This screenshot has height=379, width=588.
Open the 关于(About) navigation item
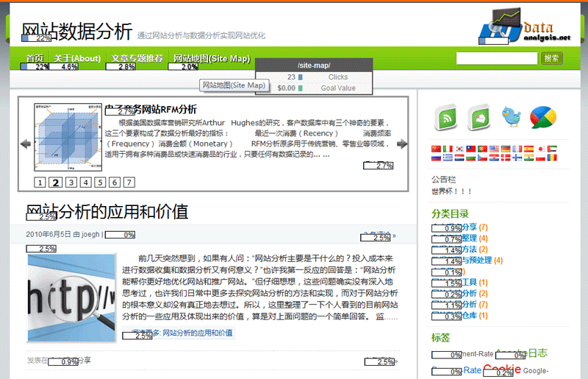[x=76, y=58]
